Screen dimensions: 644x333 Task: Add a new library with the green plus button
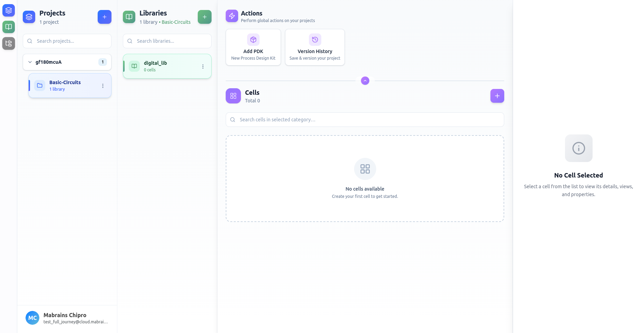point(204,17)
